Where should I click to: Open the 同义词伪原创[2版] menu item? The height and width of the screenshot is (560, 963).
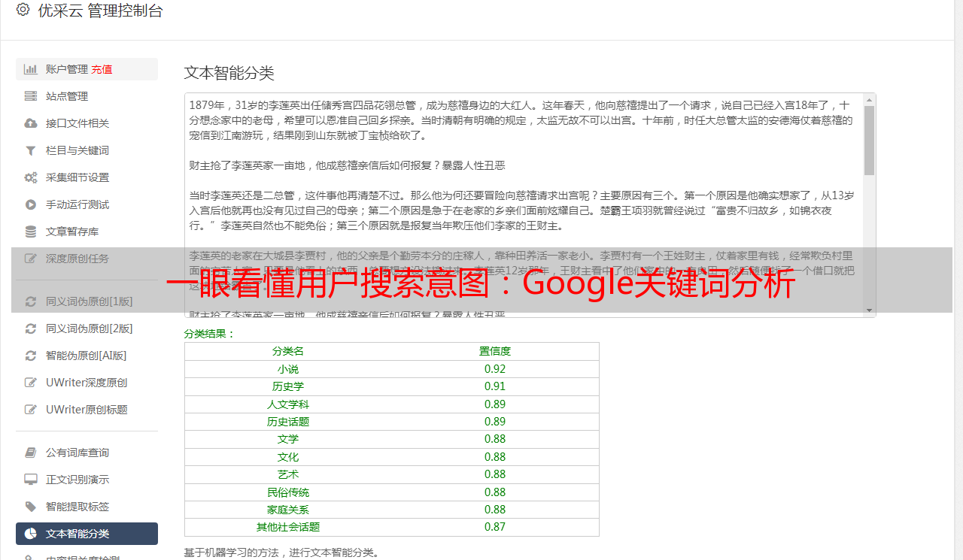point(89,328)
